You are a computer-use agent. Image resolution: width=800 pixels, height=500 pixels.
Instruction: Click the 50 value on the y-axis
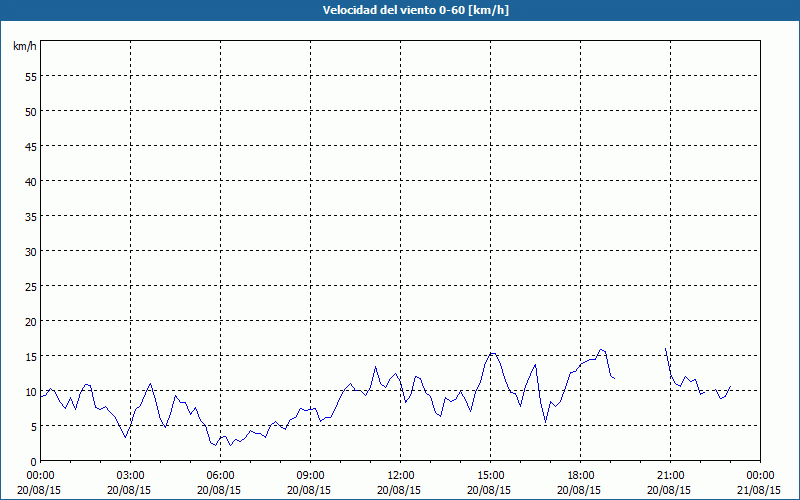[31, 111]
